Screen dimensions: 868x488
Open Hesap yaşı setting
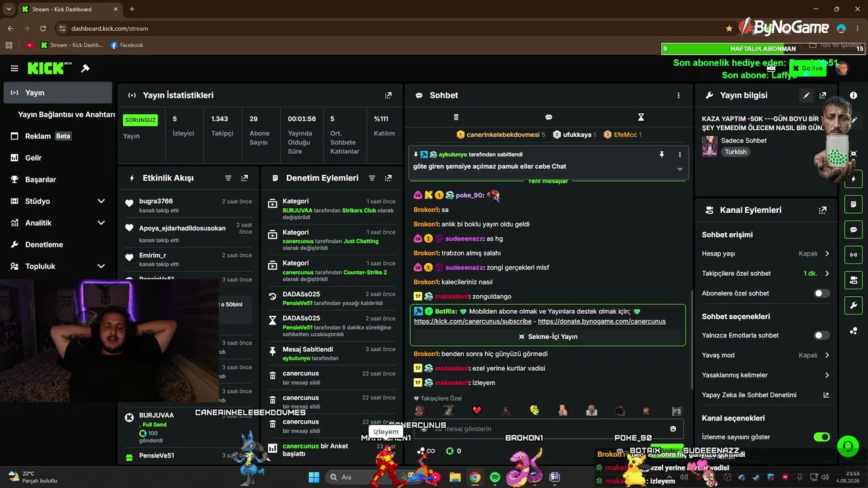click(766, 253)
